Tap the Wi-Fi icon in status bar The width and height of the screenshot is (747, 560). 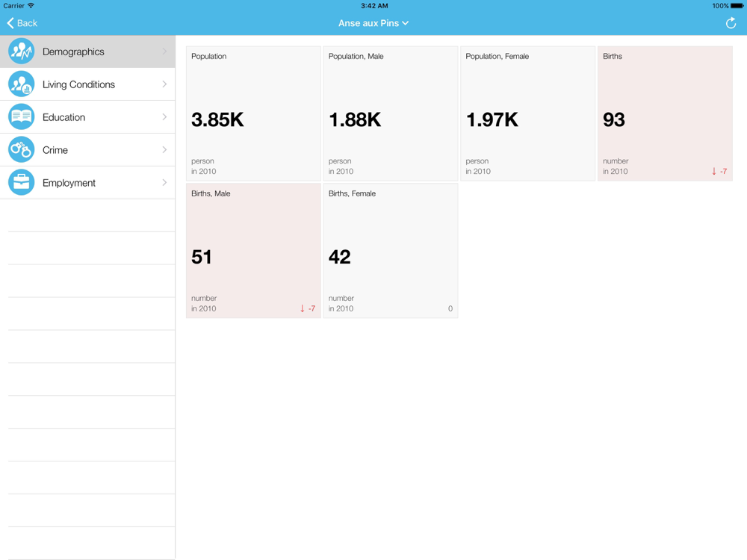coord(31,6)
